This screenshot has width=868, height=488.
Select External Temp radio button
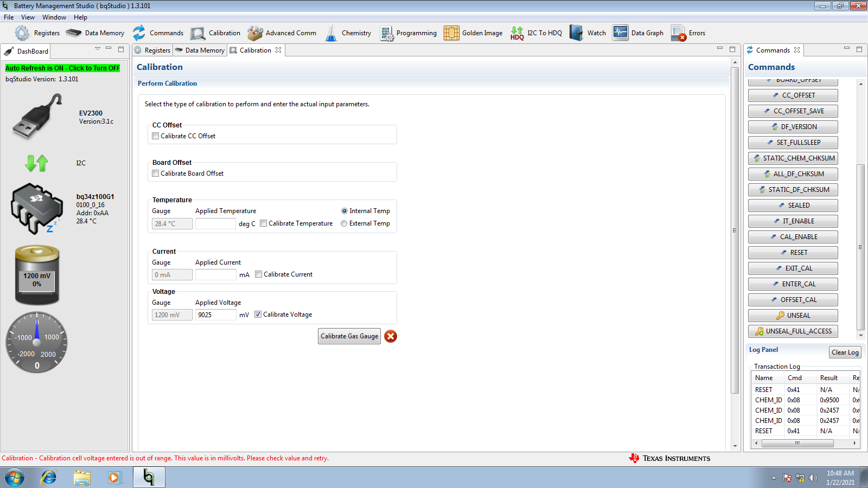coord(344,223)
